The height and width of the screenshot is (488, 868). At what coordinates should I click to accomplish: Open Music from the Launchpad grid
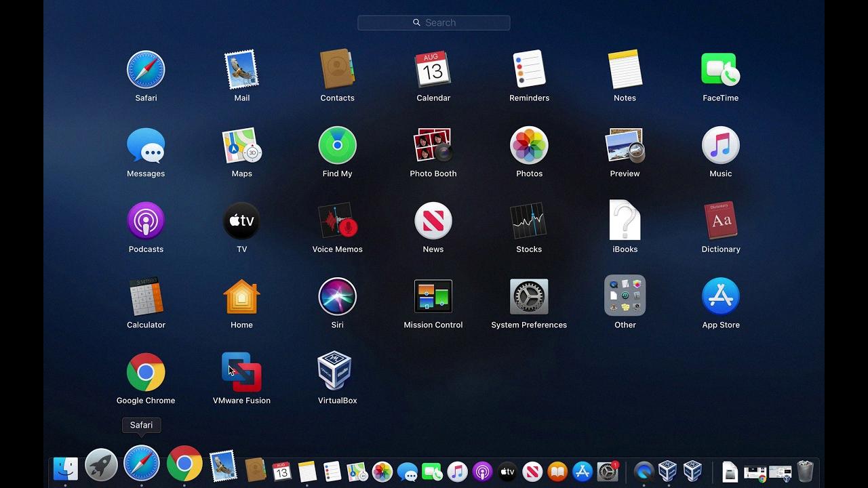pyautogui.click(x=720, y=145)
